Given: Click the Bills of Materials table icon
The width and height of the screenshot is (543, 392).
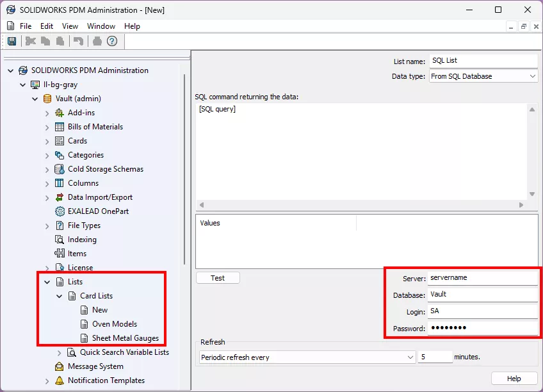Looking at the screenshot, I should (x=60, y=127).
